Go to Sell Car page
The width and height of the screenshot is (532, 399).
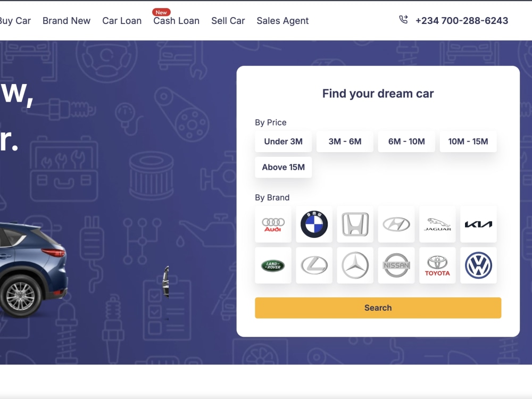[x=228, y=21]
